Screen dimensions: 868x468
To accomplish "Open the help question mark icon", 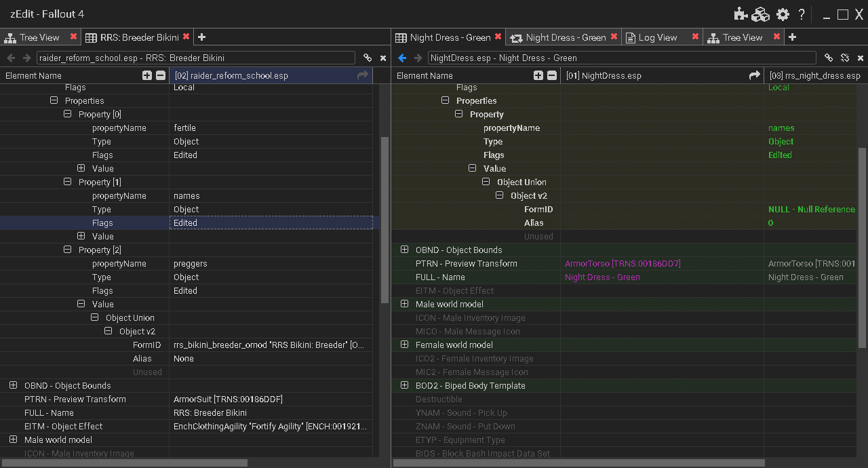I will click(x=802, y=14).
